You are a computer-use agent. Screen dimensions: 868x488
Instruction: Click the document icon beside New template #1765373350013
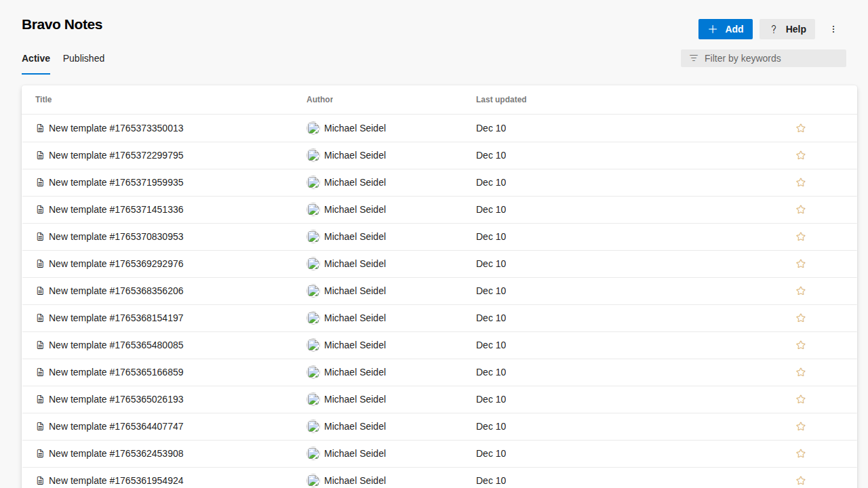tap(40, 127)
